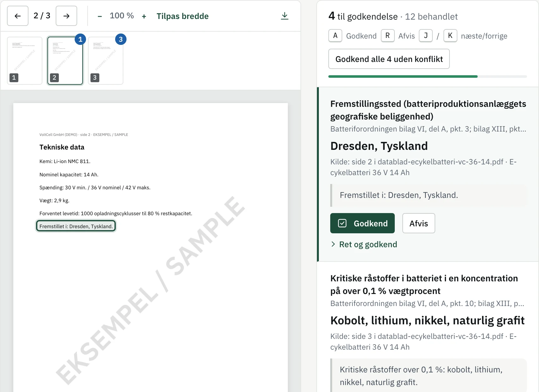The image size is (539, 392).
Task: Click the R shortcut key for Afvis
Action: (387, 36)
